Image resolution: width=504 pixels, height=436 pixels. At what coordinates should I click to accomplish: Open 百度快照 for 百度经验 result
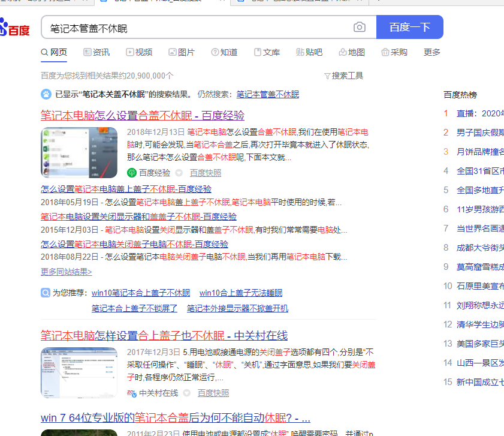pyautogui.click(x=206, y=173)
